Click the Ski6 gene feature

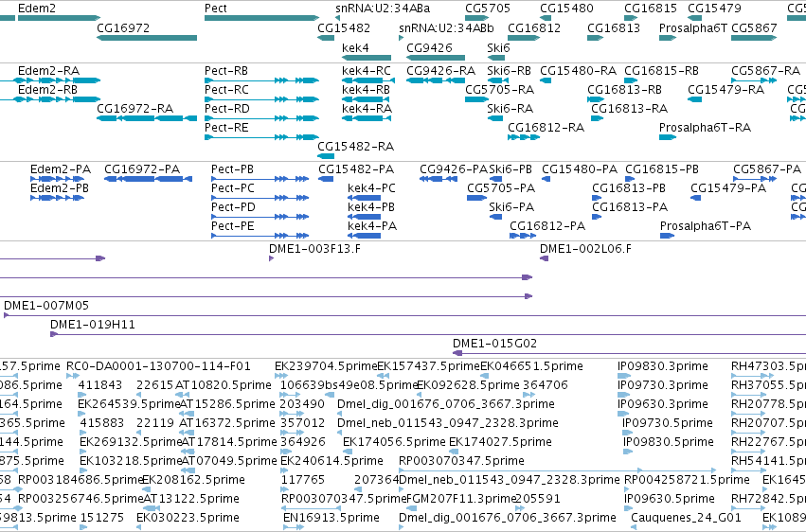pyautogui.click(x=496, y=57)
